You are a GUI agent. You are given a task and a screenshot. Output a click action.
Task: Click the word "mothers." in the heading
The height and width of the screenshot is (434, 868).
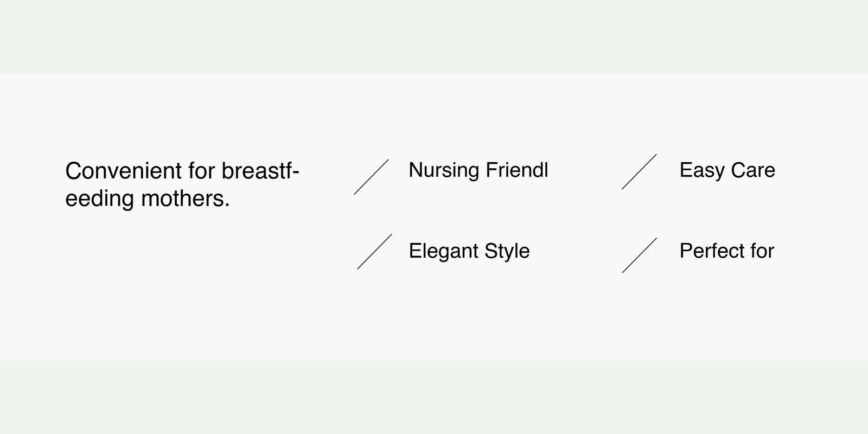click(x=186, y=199)
